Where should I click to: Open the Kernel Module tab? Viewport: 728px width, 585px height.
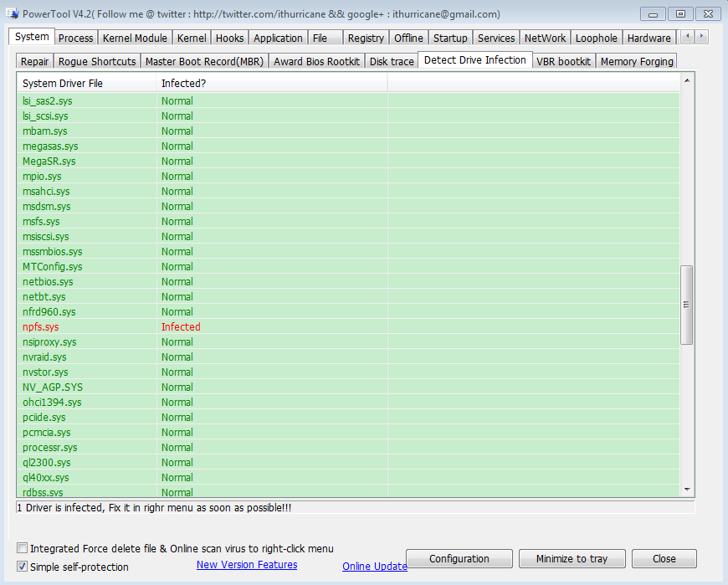tap(135, 38)
